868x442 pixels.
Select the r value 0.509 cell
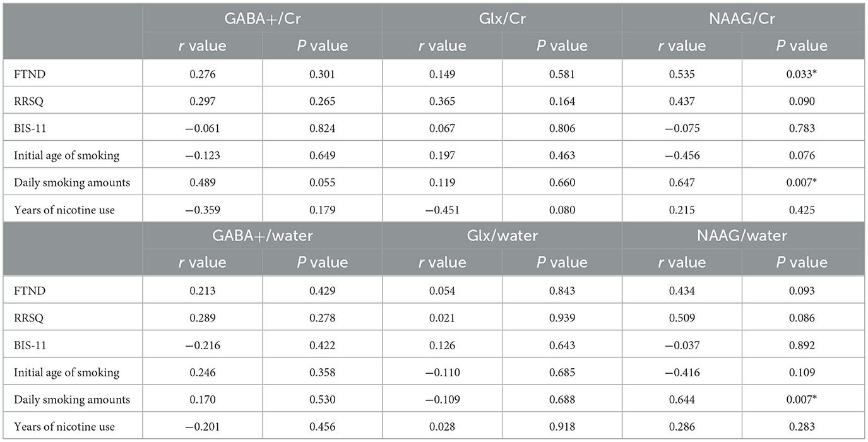tap(682, 318)
